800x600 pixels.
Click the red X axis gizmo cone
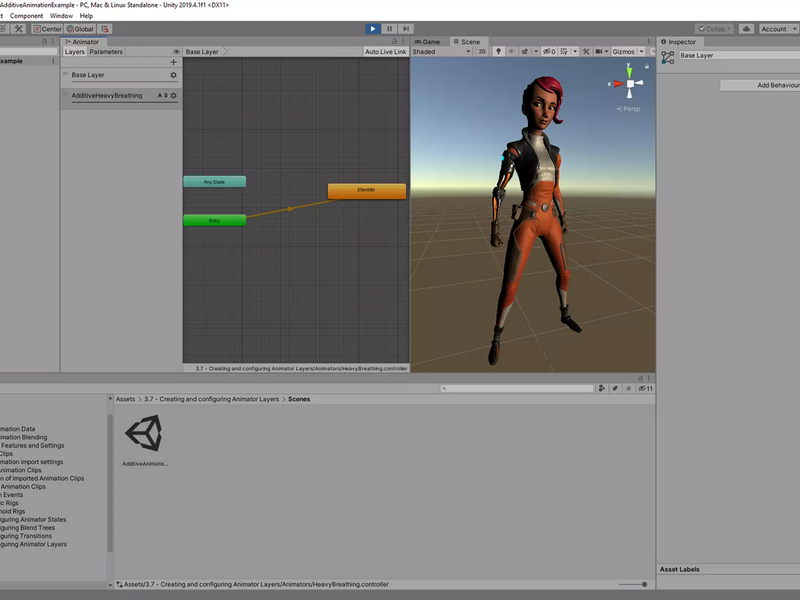(618, 84)
